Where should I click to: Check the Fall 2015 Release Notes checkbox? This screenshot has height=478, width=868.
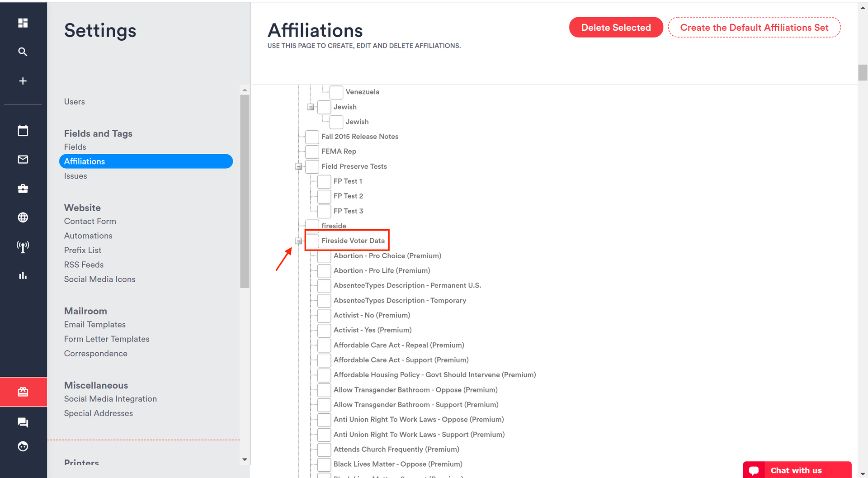312,137
